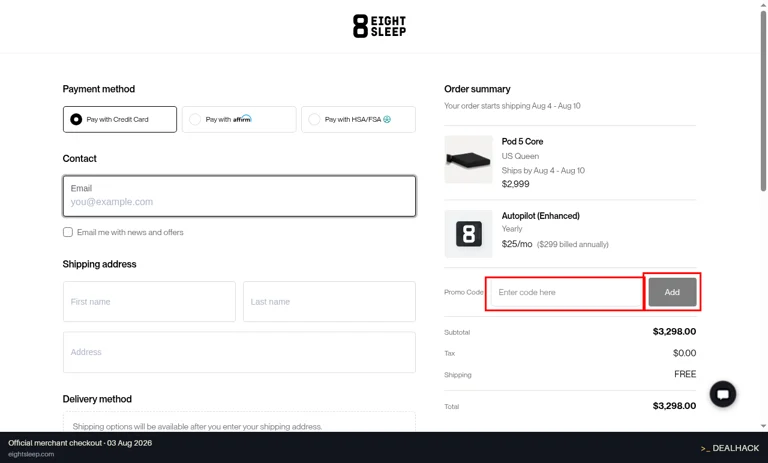Click the FREE shipping value
The height and width of the screenshot is (463, 768).
coord(685,374)
